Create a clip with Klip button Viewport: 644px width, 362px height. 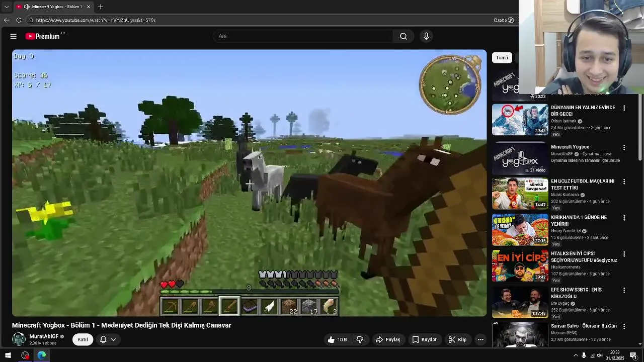(457, 339)
